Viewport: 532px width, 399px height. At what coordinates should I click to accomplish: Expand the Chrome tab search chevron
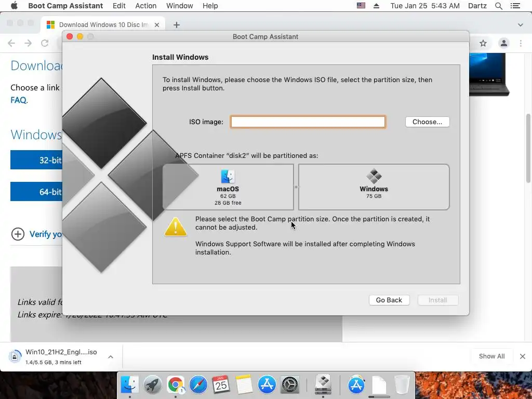click(521, 25)
